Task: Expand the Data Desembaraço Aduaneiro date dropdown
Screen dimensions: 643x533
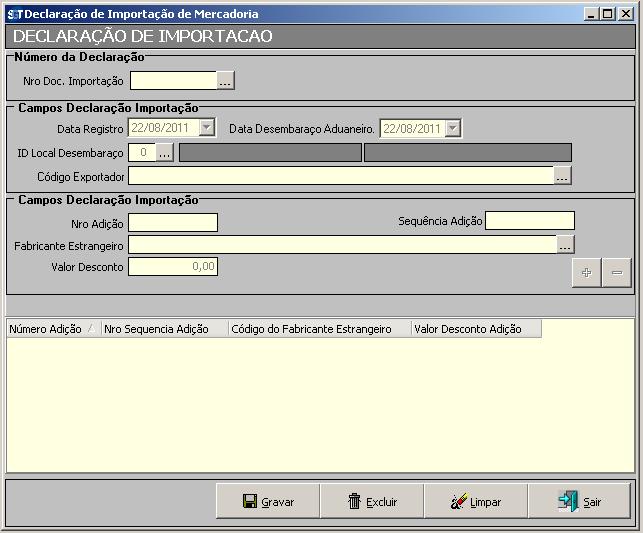Action: click(x=453, y=128)
